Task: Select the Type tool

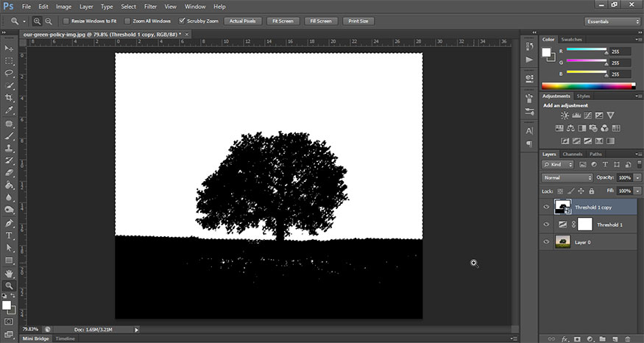Action: click(x=10, y=236)
